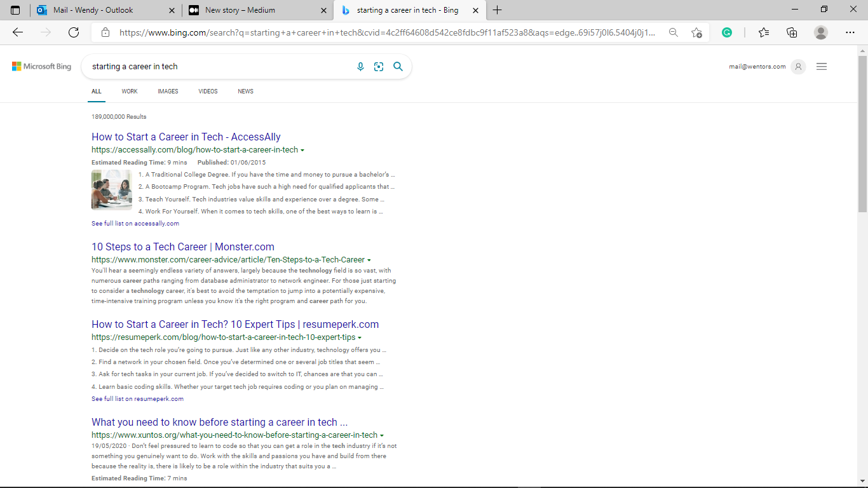Screen dimensions: 868x488
Task: Reload the current page
Action: coord(74,32)
